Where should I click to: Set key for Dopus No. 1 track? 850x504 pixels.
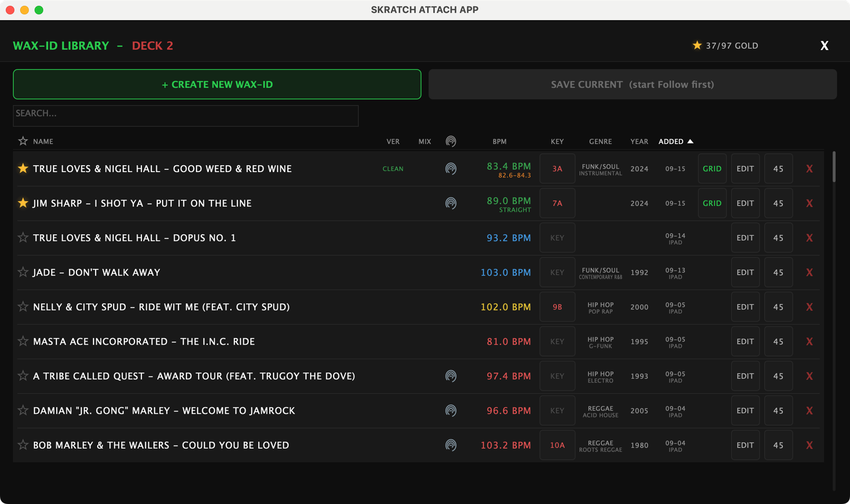tap(557, 238)
